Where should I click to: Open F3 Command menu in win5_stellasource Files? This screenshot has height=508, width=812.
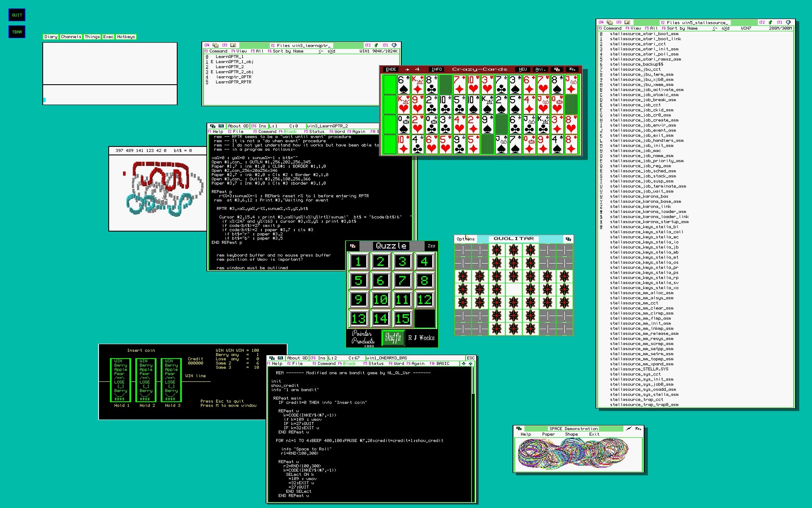click(x=610, y=28)
